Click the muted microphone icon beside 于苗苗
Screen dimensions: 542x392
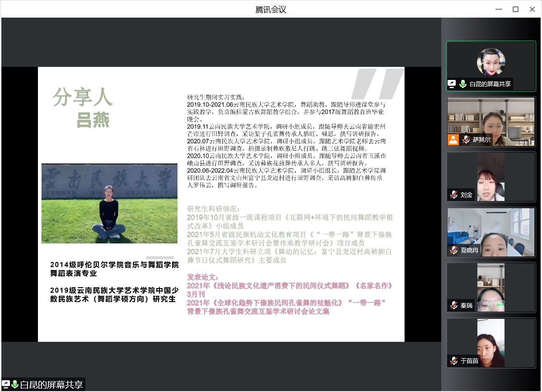(453, 361)
